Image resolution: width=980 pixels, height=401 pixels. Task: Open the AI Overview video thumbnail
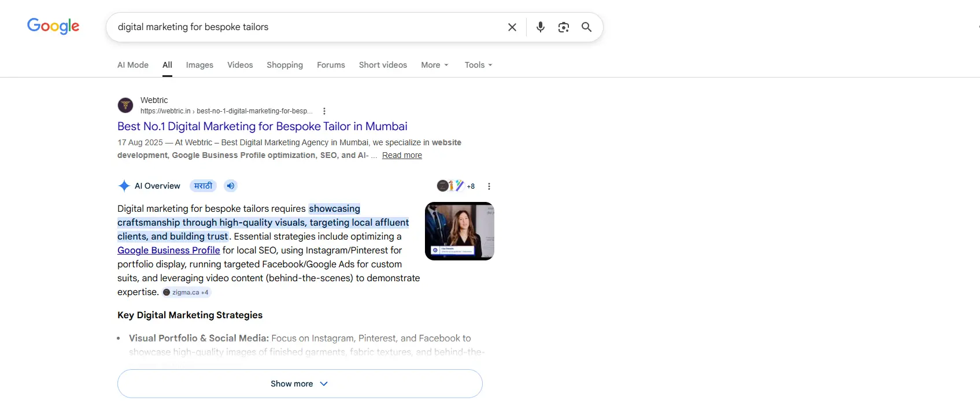pos(460,231)
